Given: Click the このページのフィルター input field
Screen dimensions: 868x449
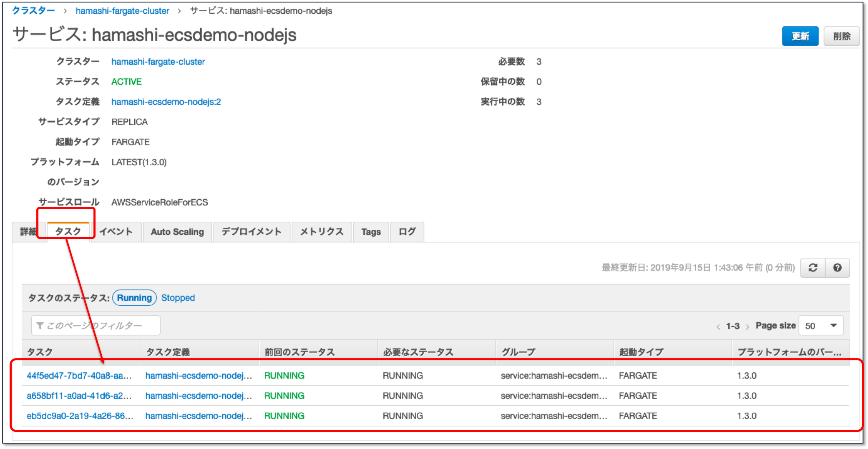Looking at the screenshot, I should pos(96,325).
